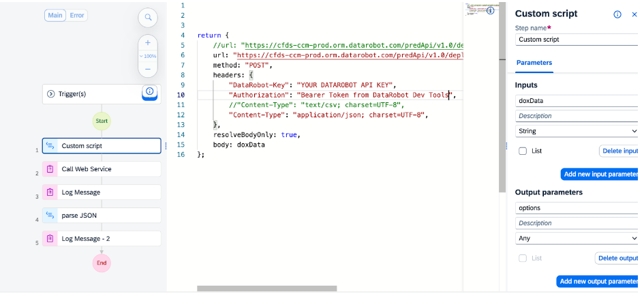
Task: Select the Parameters tab
Action: [x=534, y=63]
